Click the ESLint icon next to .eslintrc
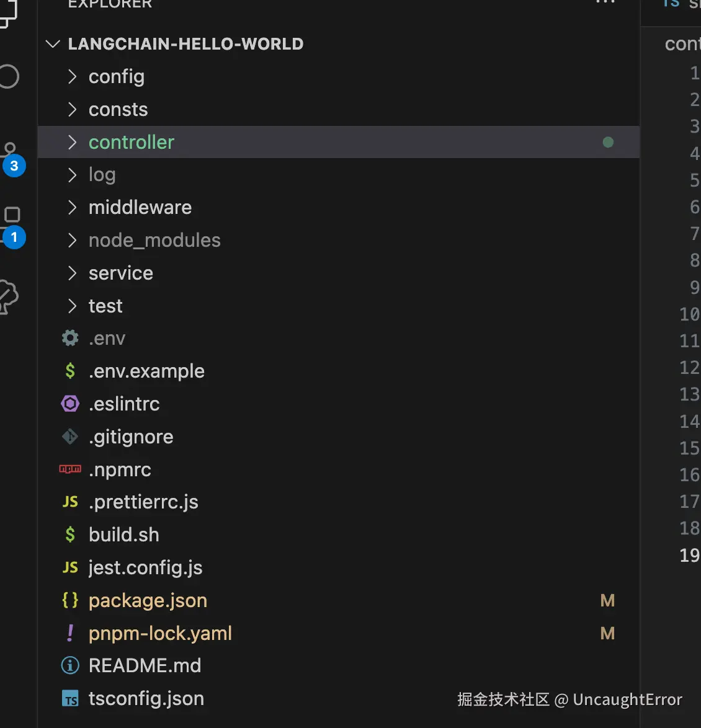This screenshot has width=701, height=728. [x=70, y=404]
